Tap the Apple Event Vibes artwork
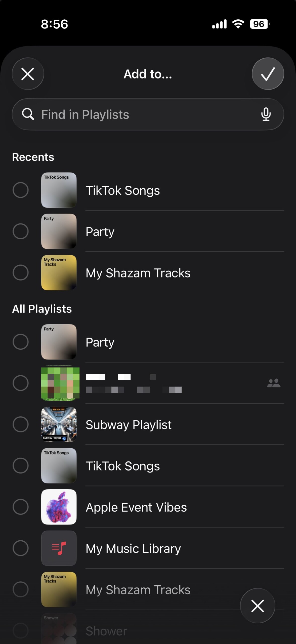The image size is (296, 644). click(59, 507)
